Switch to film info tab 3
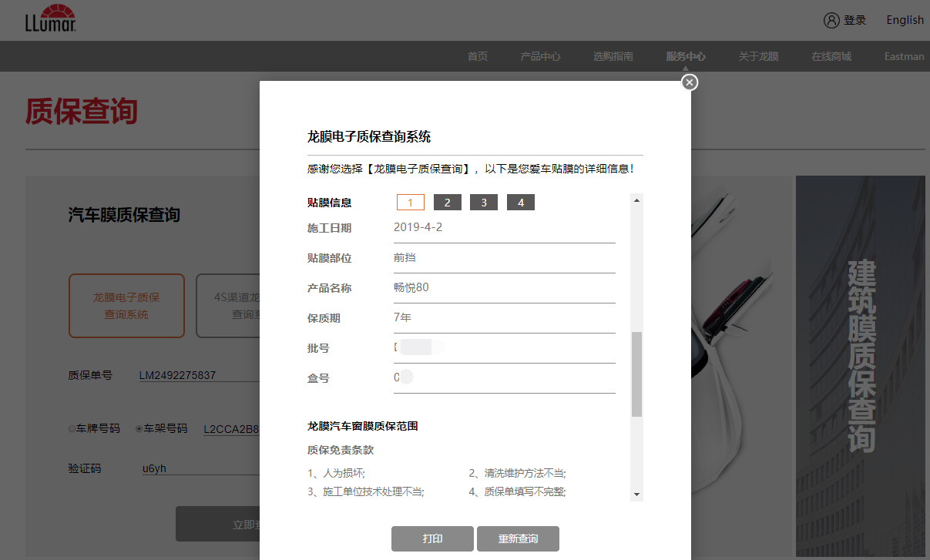The width and height of the screenshot is (930, 560). pyautogui.click(x=484, y=203)
